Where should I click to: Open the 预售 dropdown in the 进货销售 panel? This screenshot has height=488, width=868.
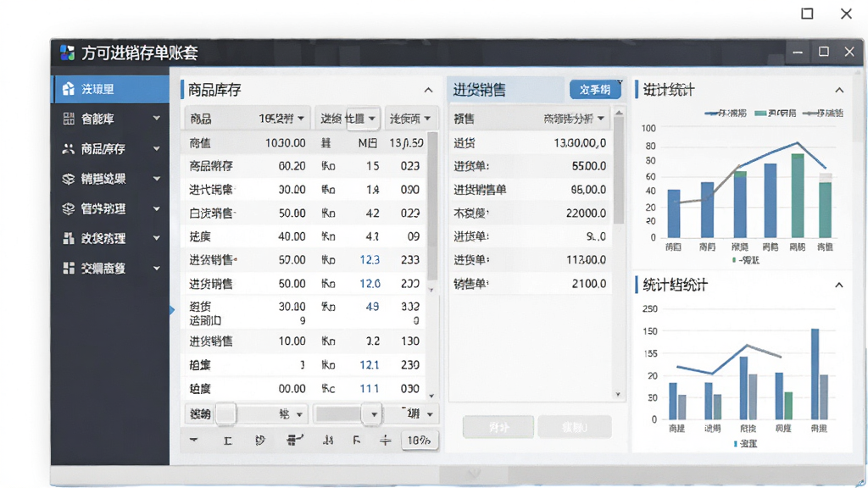pos(529,119)
